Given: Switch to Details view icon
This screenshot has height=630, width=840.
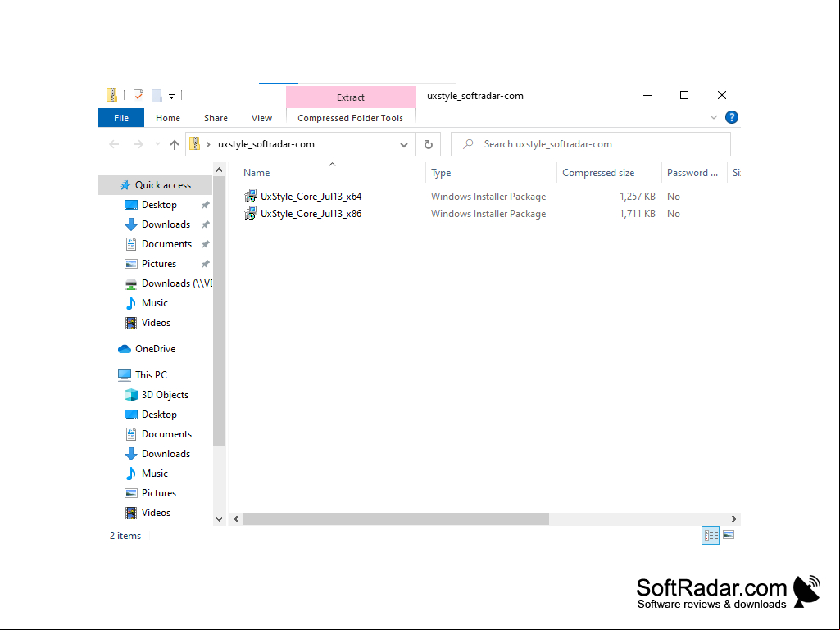Looking at the screenshot, I should click(711, 535).
